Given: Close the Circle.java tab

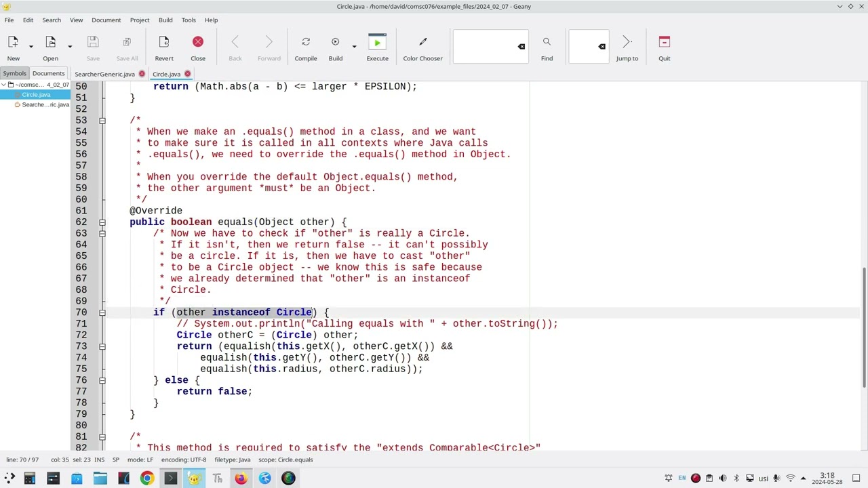Looking at the screenshot, I should click(x=188, y=74).
